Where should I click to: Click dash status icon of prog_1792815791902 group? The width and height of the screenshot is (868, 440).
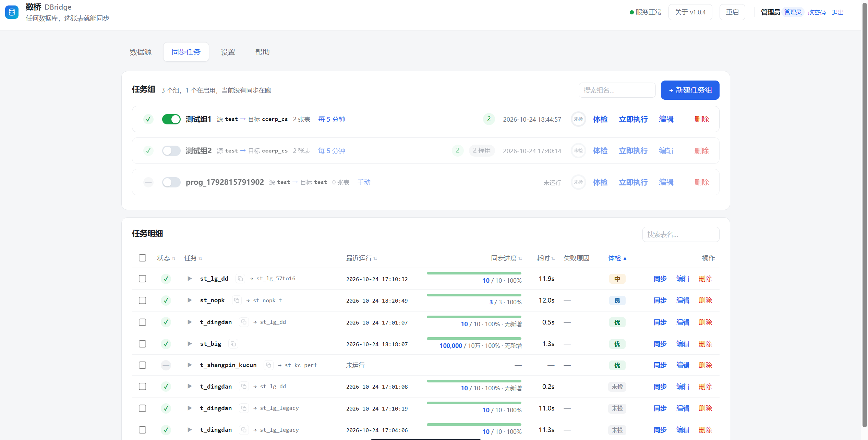[148, 182]
